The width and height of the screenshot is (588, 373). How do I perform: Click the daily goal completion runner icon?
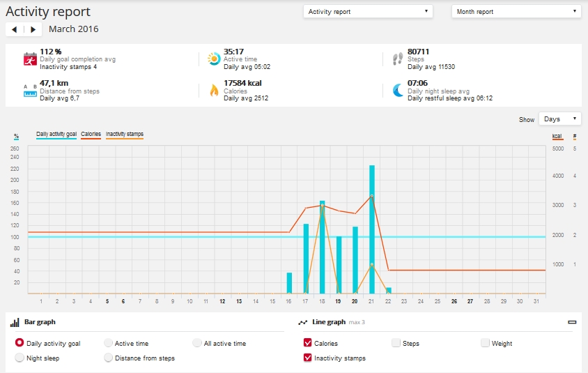click(29, 59)
